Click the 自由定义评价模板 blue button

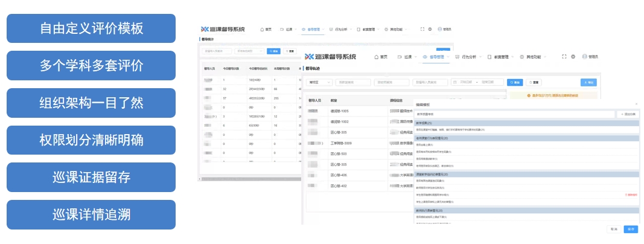pyautogui.click(x=91, y=28)
